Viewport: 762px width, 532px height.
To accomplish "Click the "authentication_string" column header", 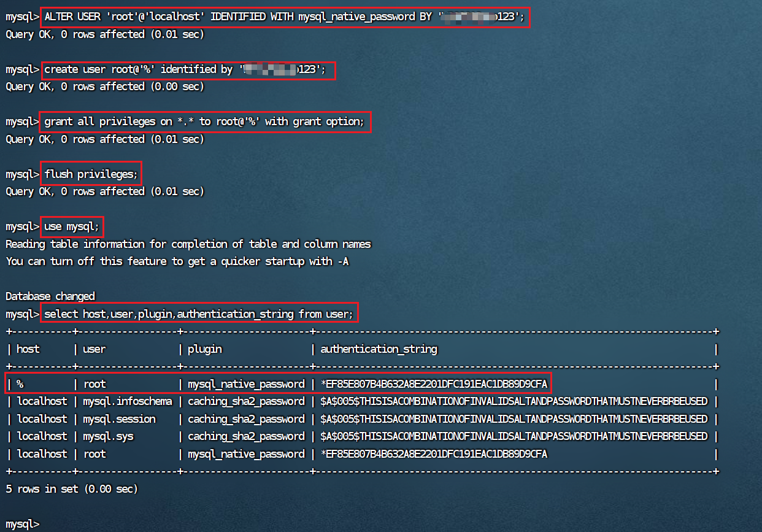I will point(379,349).
